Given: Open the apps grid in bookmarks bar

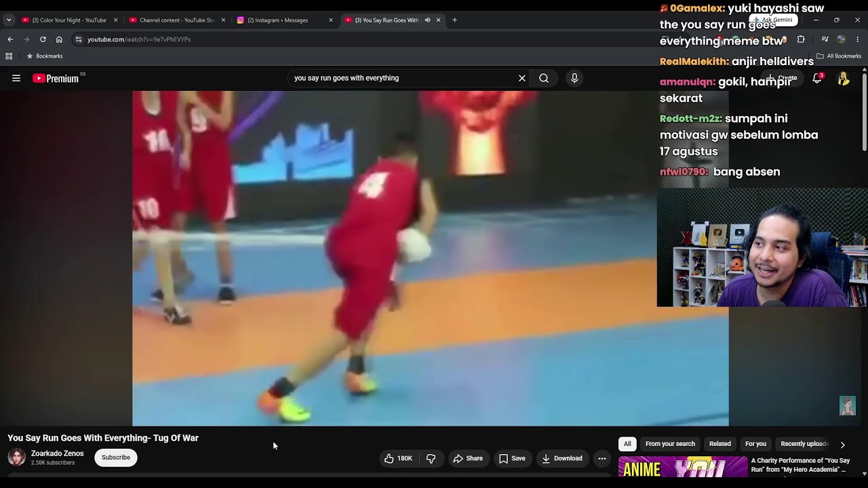Looking at the screenshot, I should (x=9, y=56).
